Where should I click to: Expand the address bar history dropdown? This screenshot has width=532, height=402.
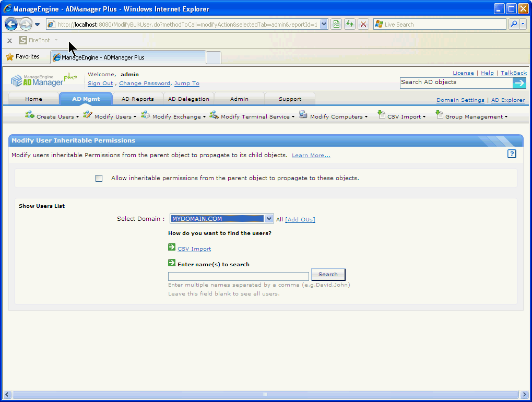click(324, 24)
